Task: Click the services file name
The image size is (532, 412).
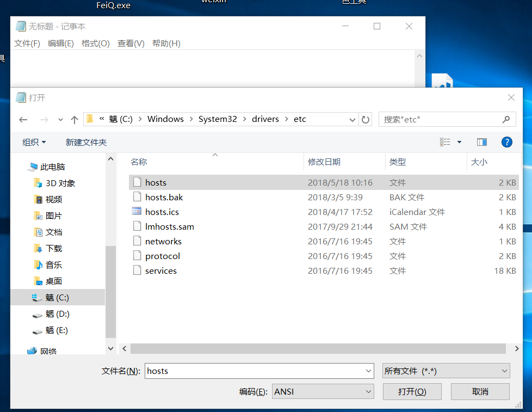Action: point(161,271)
